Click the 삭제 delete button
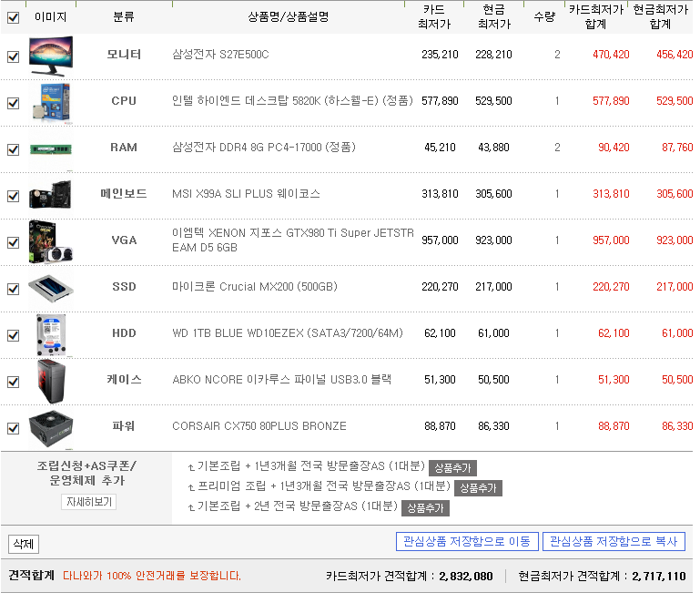The width and height of the screenshot is (700, 603). [24, 544]
